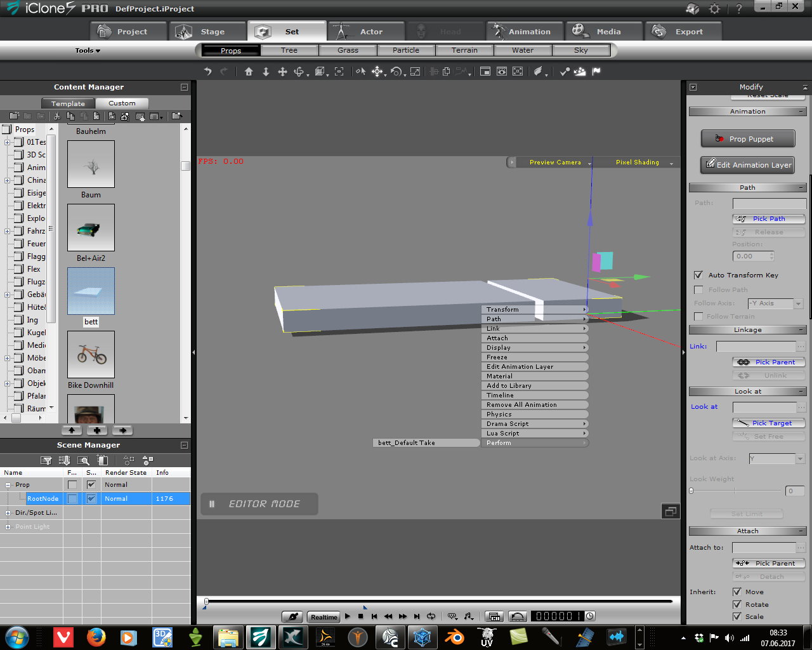Click the mini viewport icon in toolbar
Viewport: 812px width, 650px height.
[x=485, y=72]
